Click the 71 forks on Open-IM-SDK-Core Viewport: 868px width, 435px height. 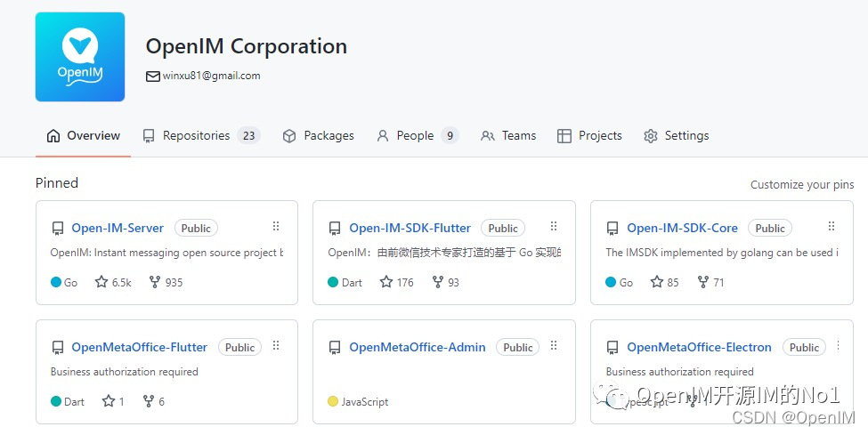710,282
